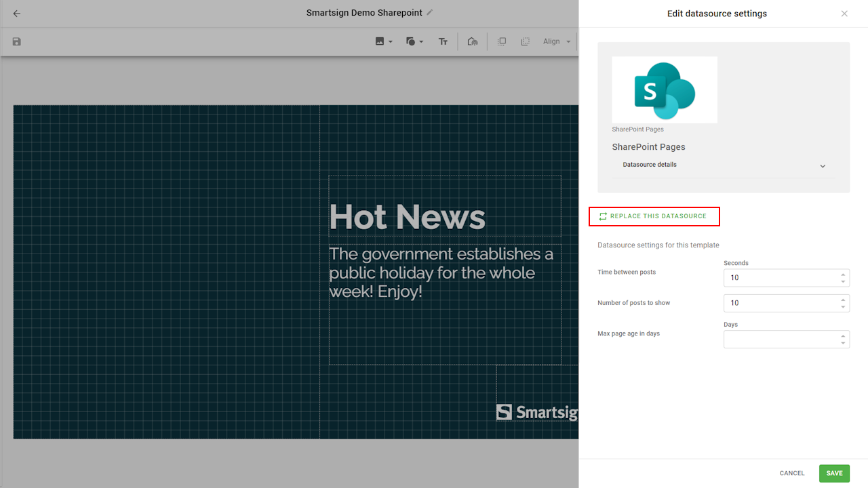Viewport: 868px width, 488px height.
Task: Click the Time between posts seconds field
Action: (780, 278)
